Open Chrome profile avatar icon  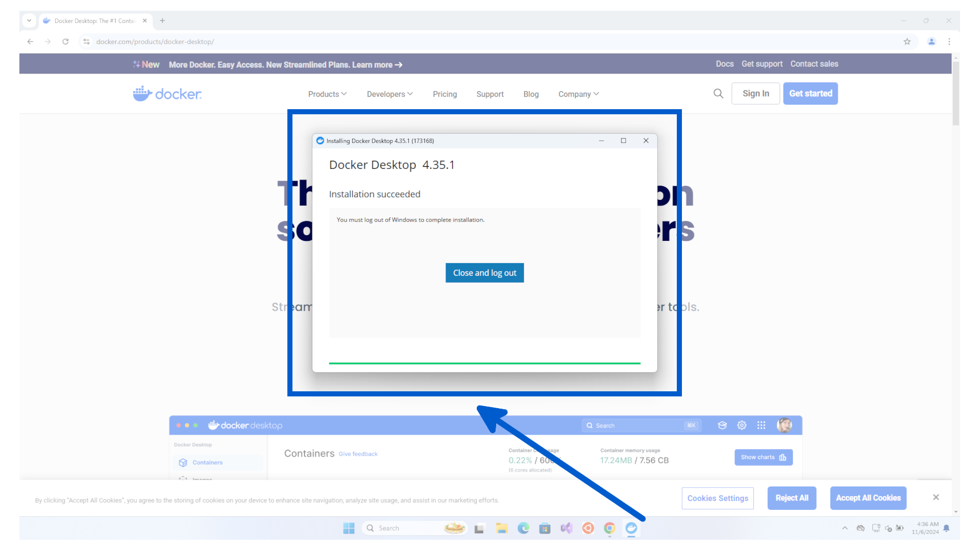932,42
